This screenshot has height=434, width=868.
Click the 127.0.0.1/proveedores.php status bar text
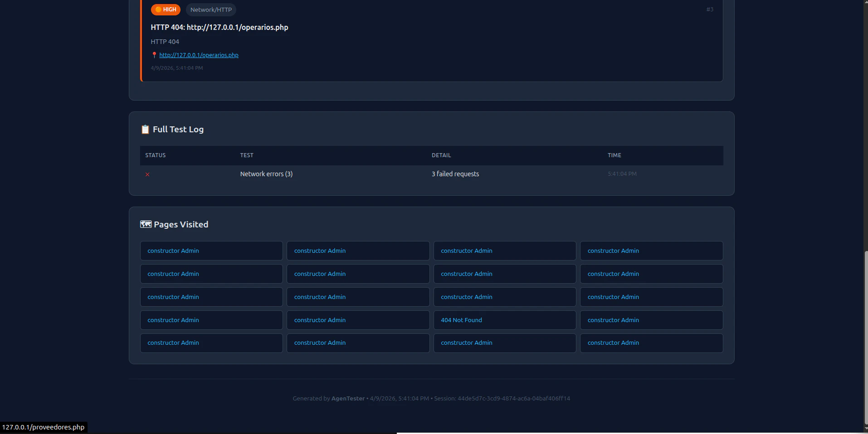43,427
